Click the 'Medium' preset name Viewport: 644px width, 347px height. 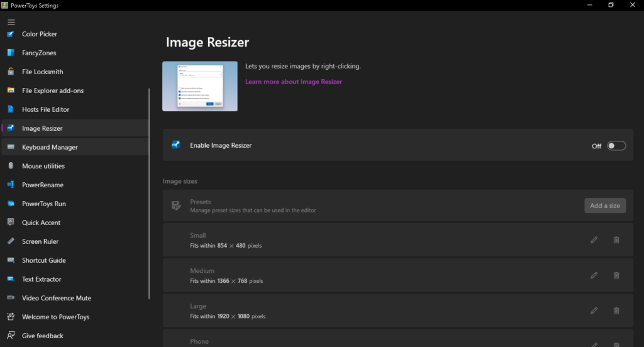202,270
